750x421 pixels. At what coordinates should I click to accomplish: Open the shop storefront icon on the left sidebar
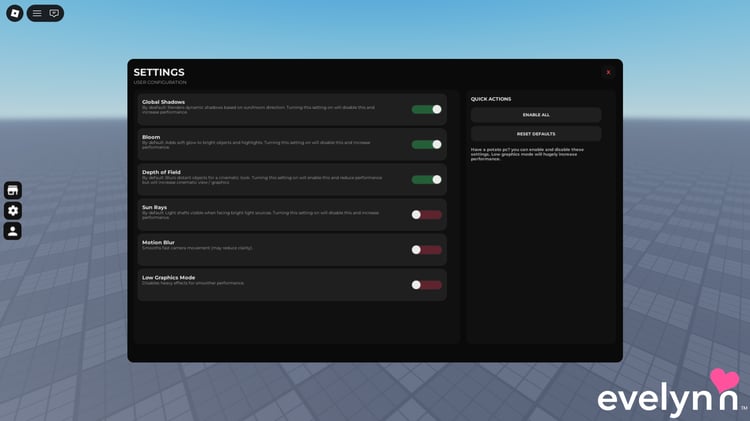click(x=13, y=190)
